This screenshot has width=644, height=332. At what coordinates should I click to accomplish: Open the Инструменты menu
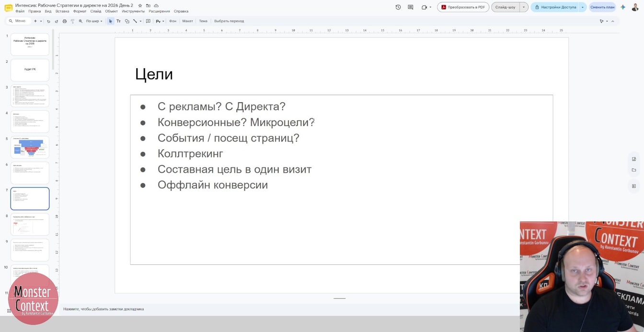133,11
